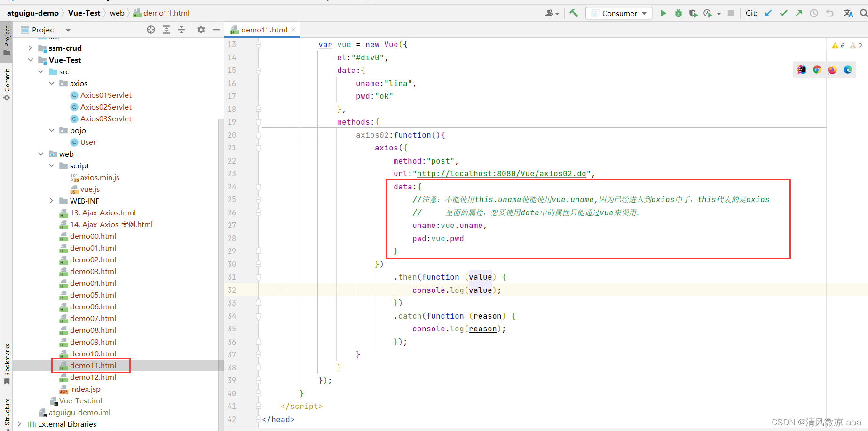
Task: Close the demo11.html editor tab
Action: coord(293,30)
